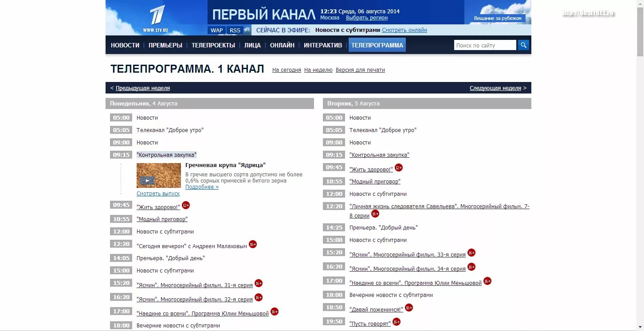This screenshot has width=644, height=331.
Task: Click the 16+ badge next to Пусть говорят
Action: click(397, 322)
